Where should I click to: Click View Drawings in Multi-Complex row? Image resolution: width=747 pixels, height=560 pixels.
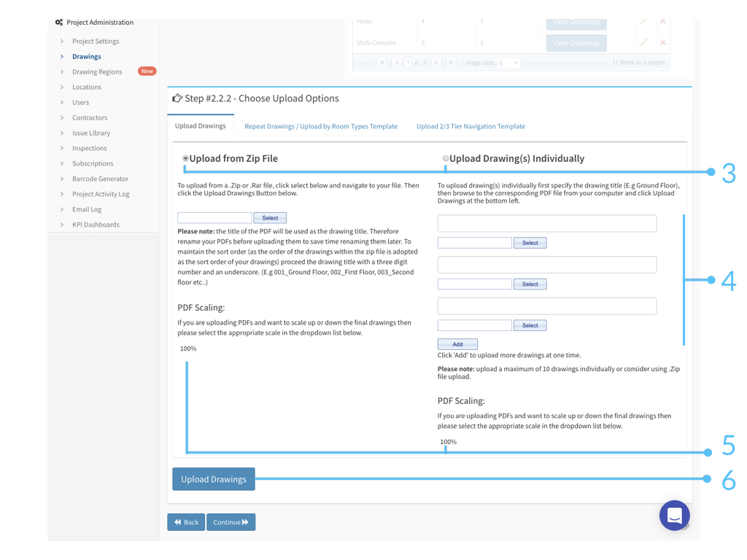(576, 43)
